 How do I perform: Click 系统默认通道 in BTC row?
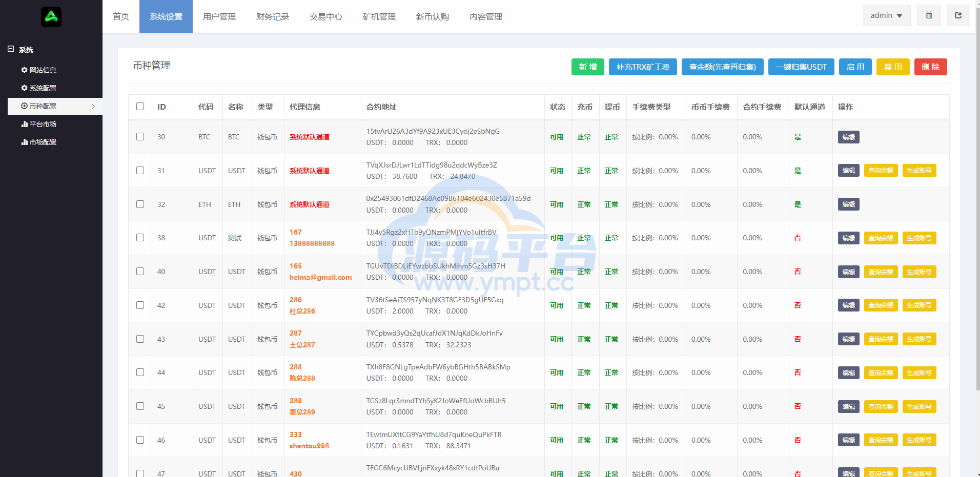pyautogui.click(x=310, y=137)
